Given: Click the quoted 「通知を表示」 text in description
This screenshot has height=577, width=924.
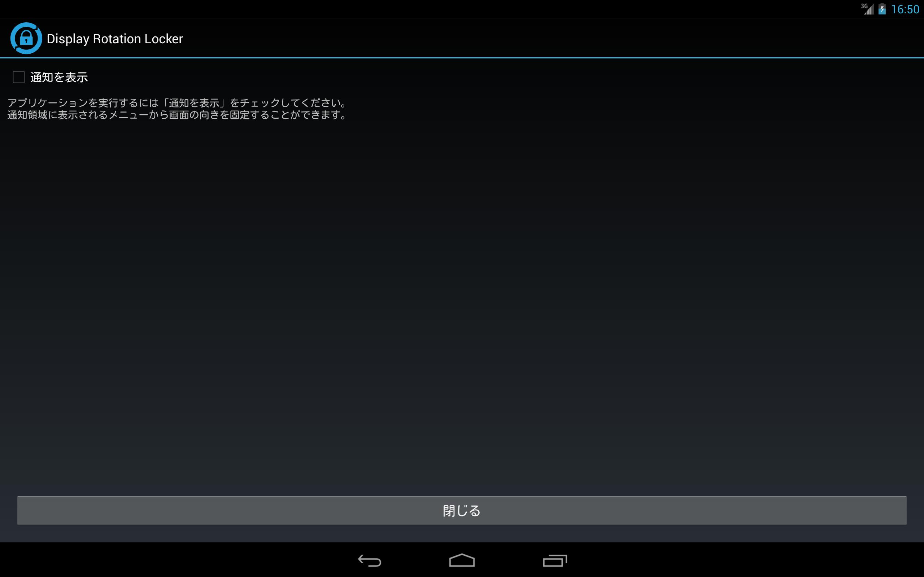Looking at the screenshot, I should 194,103.
